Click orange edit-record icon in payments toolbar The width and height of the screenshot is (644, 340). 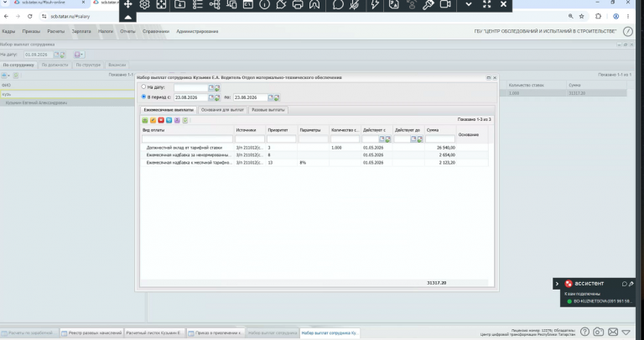[x=153, y=120]
